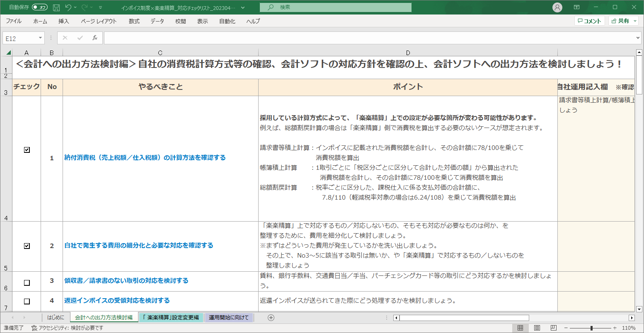Click the Save icon in title bar
Screen dimensions: 644x333
click(56, 7)
